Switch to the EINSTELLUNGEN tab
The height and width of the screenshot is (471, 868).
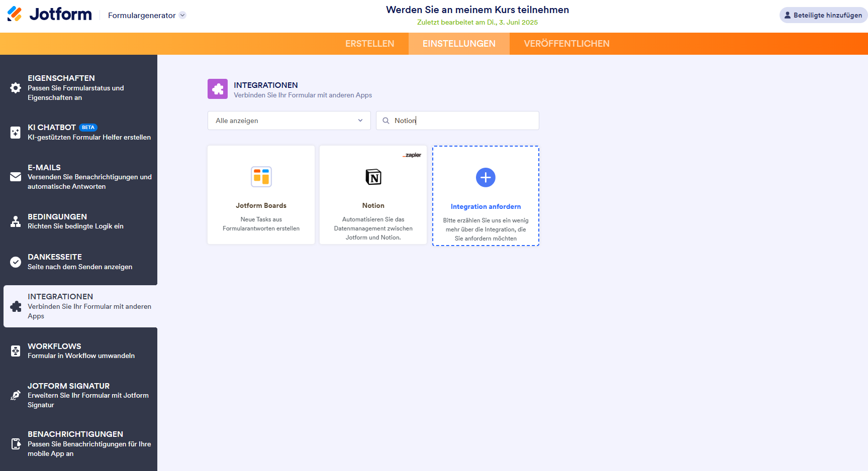tap(459, 44)
